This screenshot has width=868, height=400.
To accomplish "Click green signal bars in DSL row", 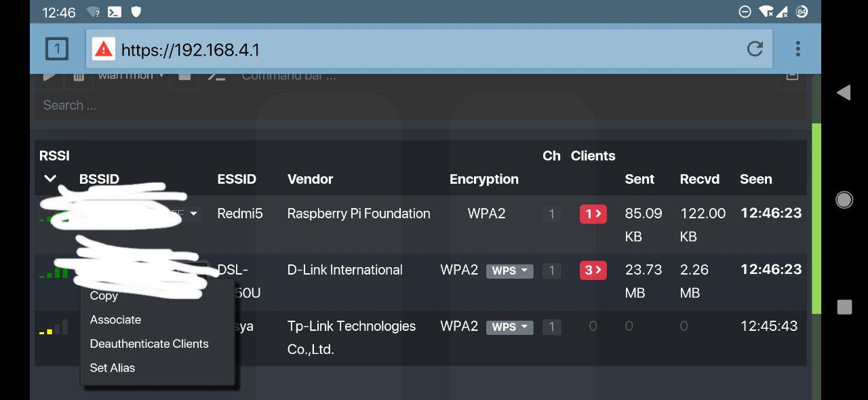I will pyautogui.click(x=54, y=271).
